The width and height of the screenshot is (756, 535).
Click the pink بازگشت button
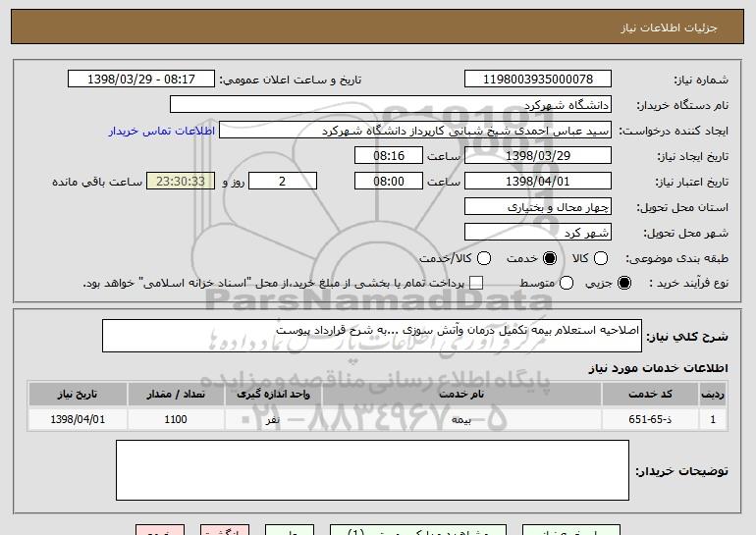point(225,530)
